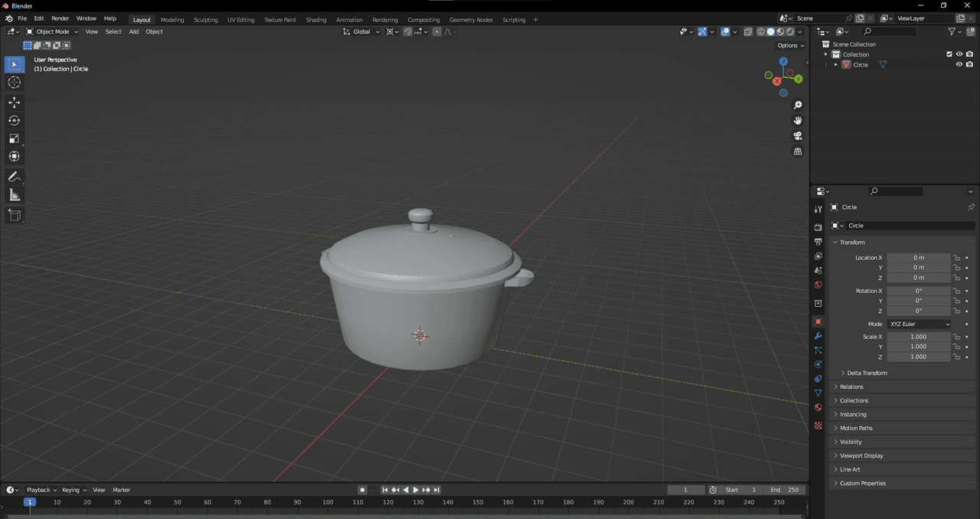
Task: Open the Material properties tab
Action: pos(818,407)
